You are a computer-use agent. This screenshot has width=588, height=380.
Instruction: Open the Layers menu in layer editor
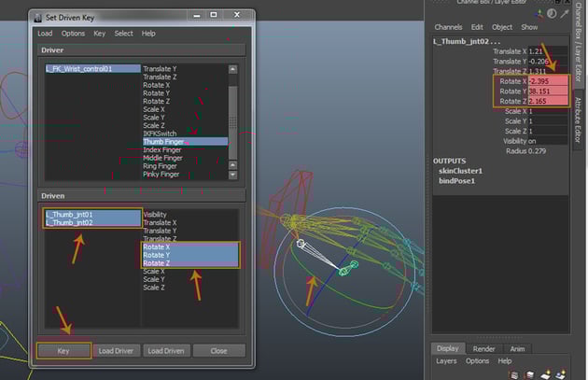[x=446, y=360]
